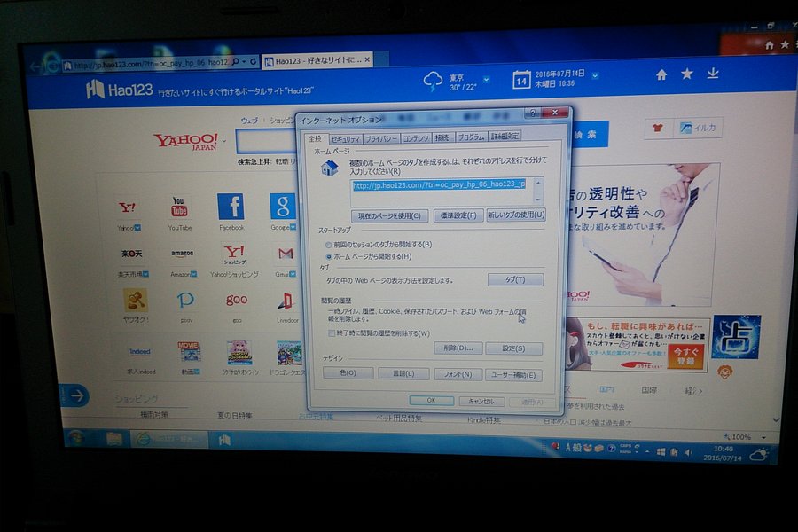Open the goo shortcut icon
Screen dimensions: 798x532
click(x=237, y=300)
